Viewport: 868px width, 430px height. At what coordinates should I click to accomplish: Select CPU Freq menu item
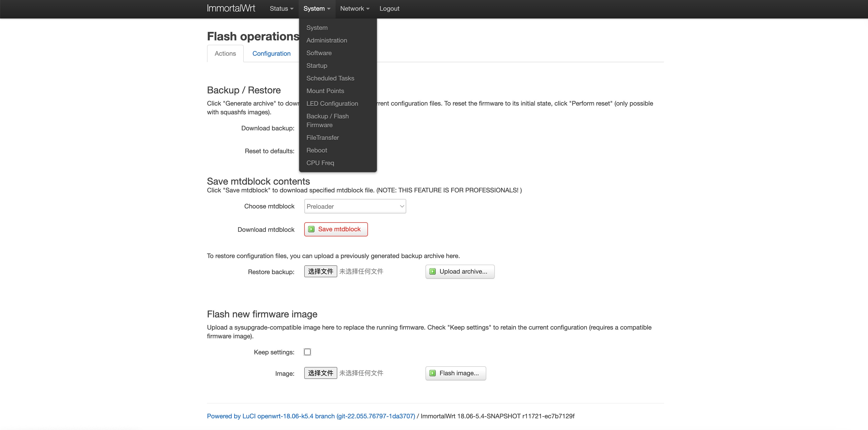pos(320,163)
